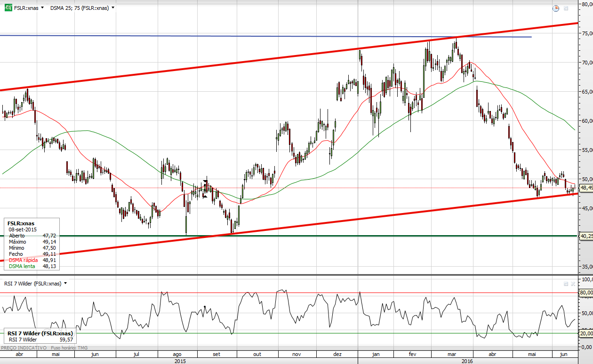Click the DSMA rápida value in data box
The width and height of the screenshot is (593, 364).
(49, 260)
